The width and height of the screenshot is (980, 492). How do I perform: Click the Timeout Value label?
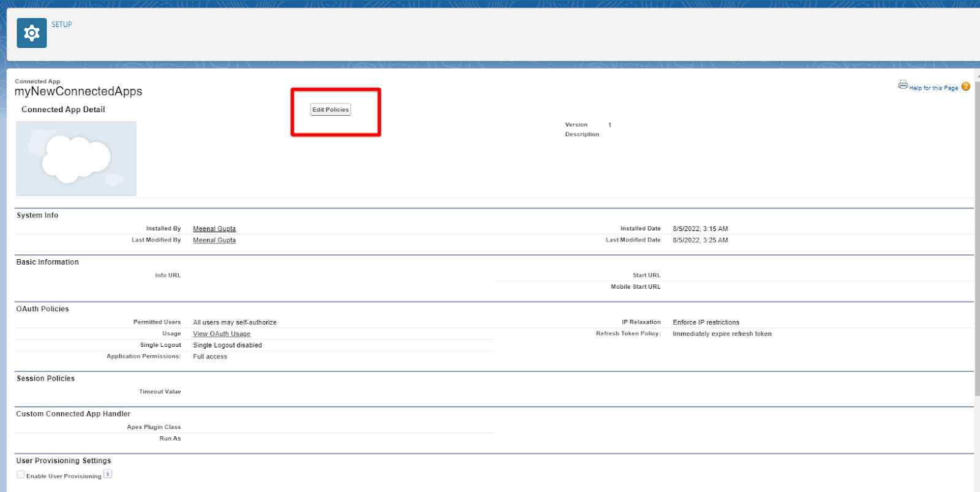160,392
